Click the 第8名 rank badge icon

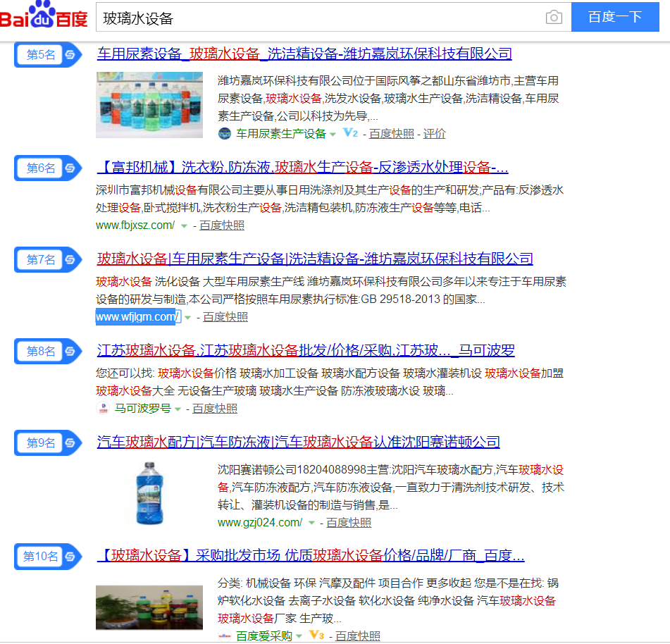(48, 352)
